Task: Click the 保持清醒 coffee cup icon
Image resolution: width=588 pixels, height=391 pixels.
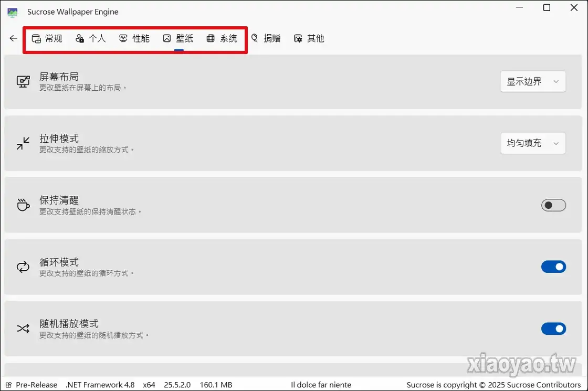Action: point(23,205)
